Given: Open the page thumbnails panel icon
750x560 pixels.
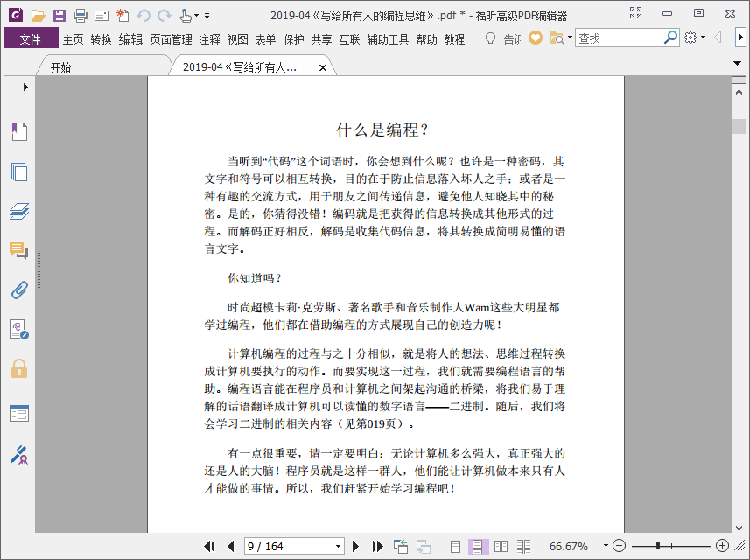Looking at the screenshot, I should tap(19, 171).
